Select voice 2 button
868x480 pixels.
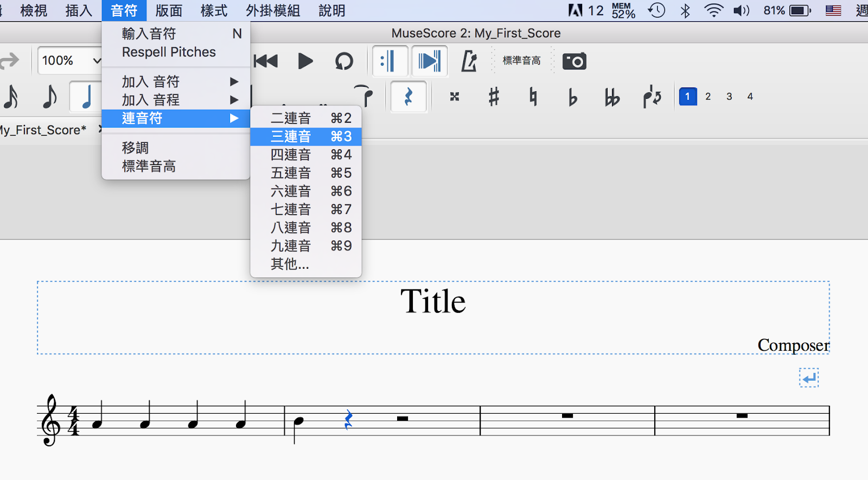tap(708, 97)
